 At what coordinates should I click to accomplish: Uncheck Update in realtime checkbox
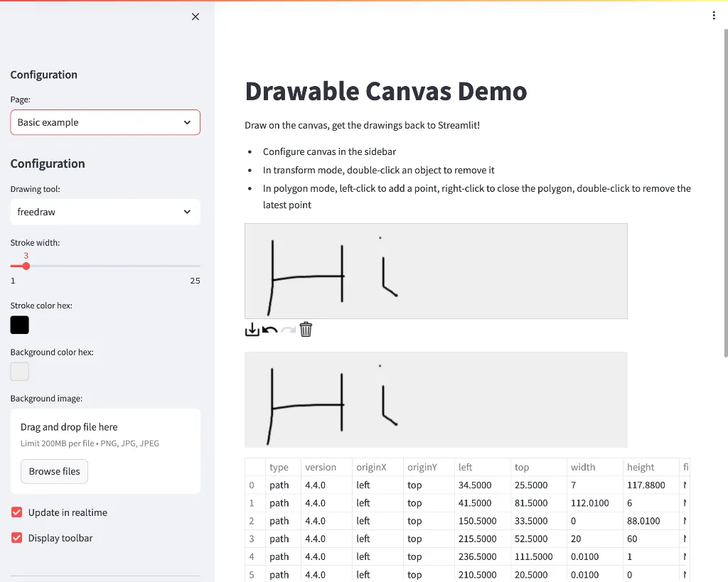point(17,512)
